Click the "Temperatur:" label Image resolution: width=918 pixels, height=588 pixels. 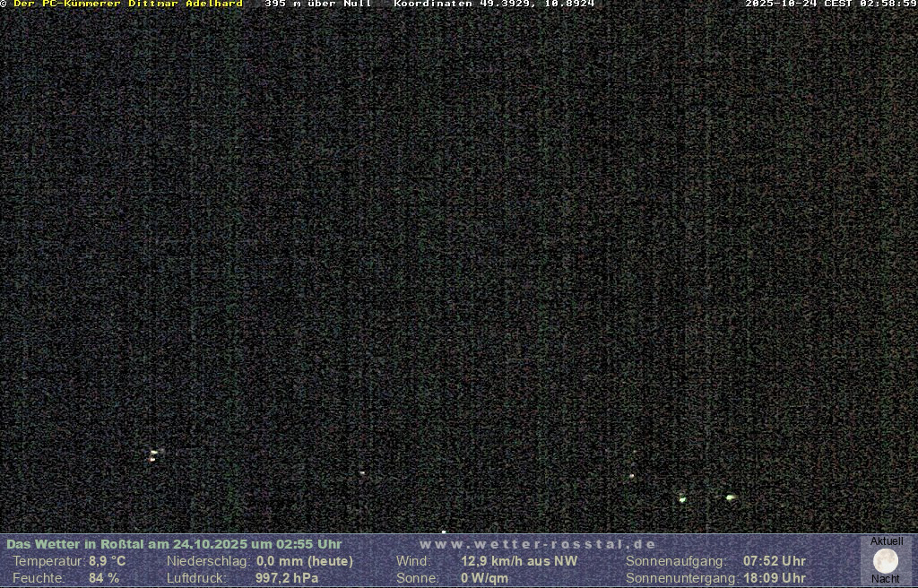coord(48,561)
